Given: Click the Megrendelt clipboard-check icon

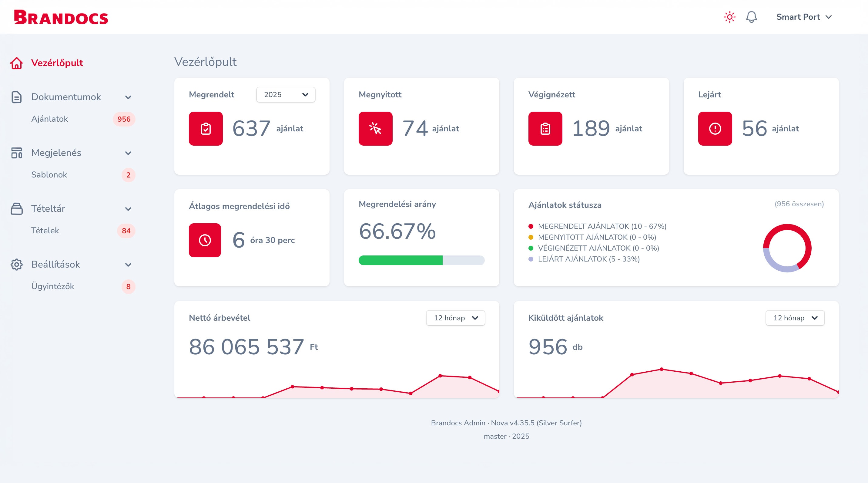Looking at the screenshot, I should [206, 129].
